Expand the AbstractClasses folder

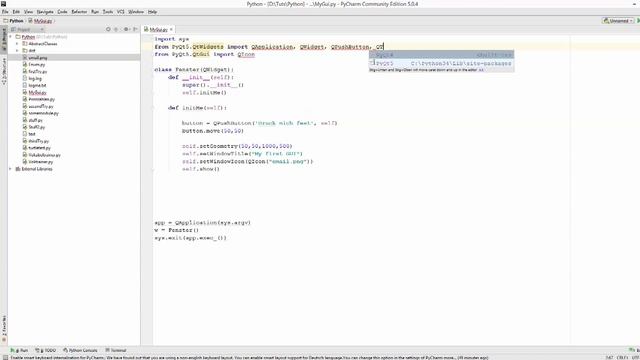[18, 44]
